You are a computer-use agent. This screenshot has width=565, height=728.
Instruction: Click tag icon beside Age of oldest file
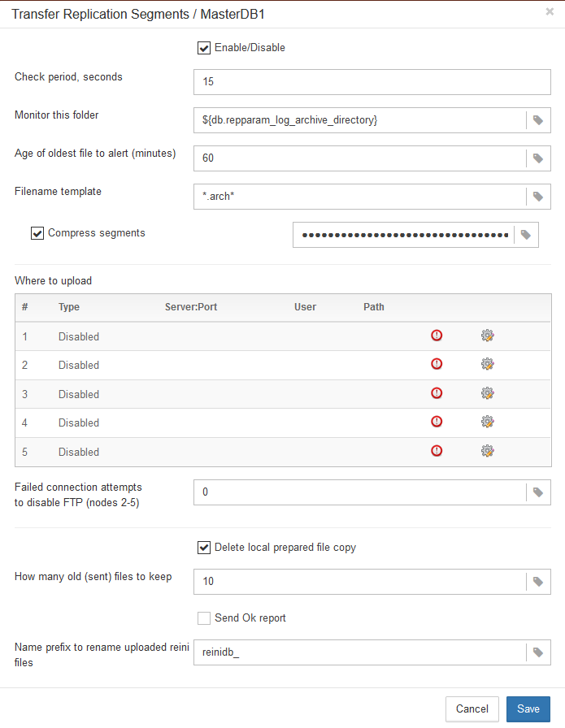pyautogui.click(x=537, y=158)
